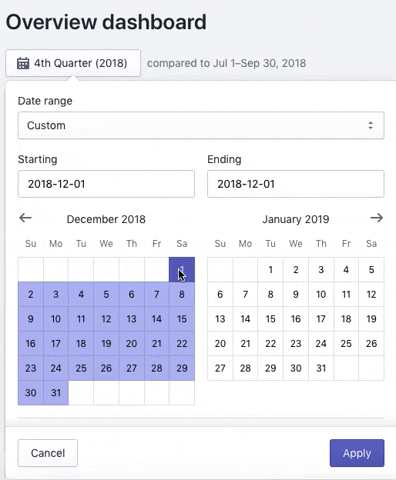The image size is (396, 480).
Task: Select January 26 in the 2019 calendar
Action: click(371, 344)
